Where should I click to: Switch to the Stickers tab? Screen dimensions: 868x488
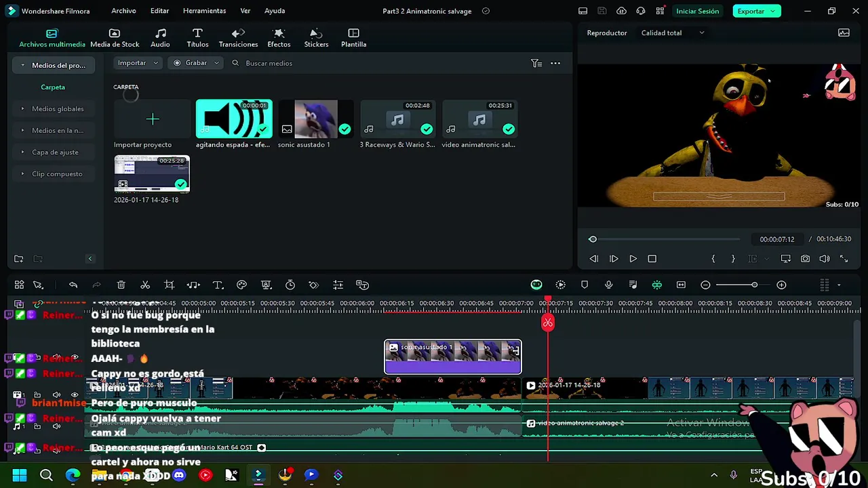[316, 38]
